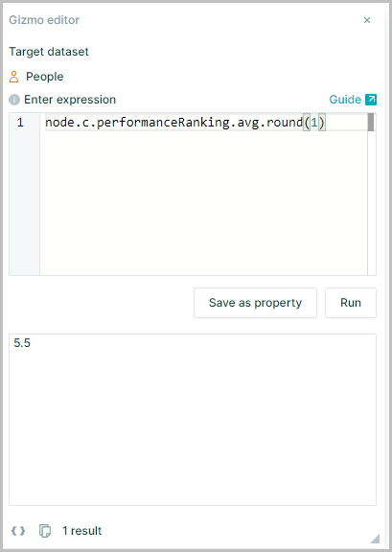Viewport: 392px width, 552px height.
Task: Click line number 1 in the editor gutter
Action: pos(20,123)
